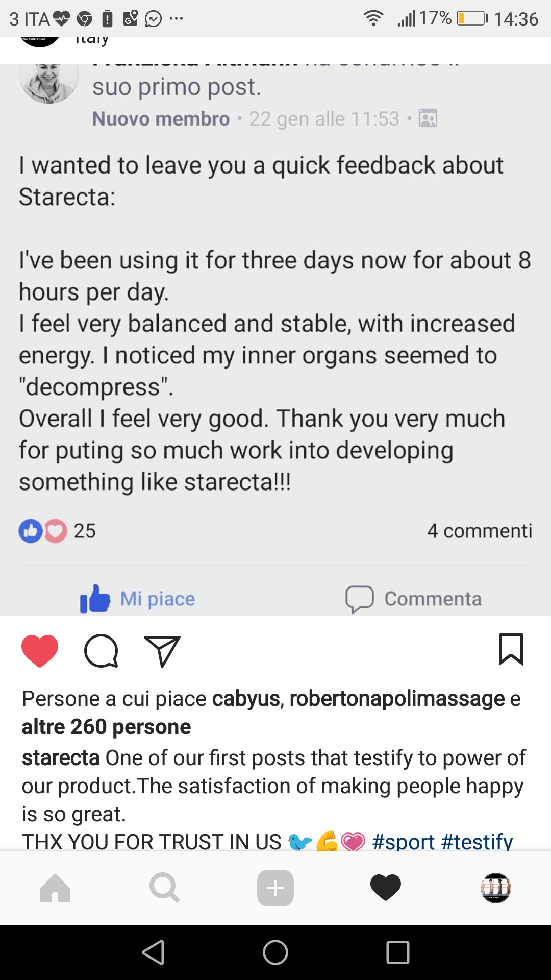Open cabyus profile from likes
551x980 pixels.
(246, 699)
